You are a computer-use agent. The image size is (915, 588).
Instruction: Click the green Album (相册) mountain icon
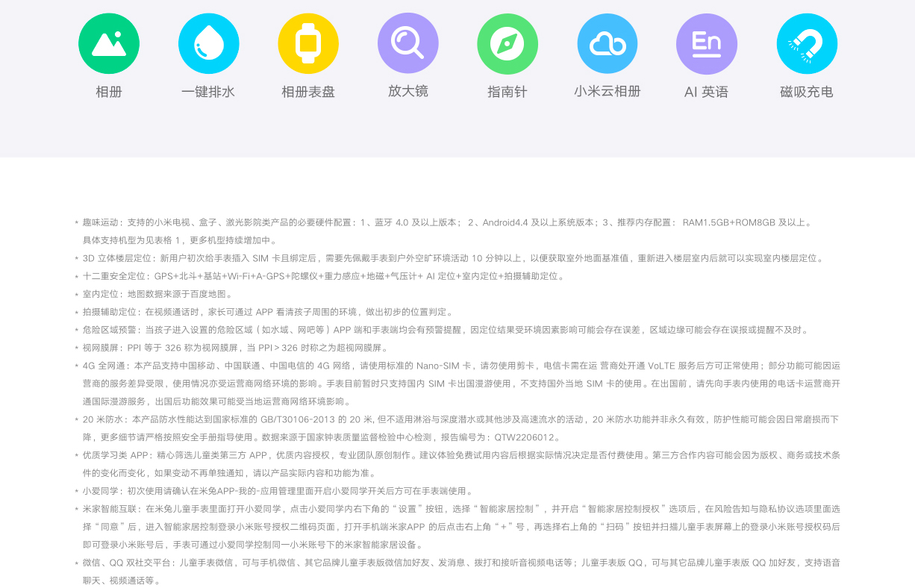tap(109, 44)
